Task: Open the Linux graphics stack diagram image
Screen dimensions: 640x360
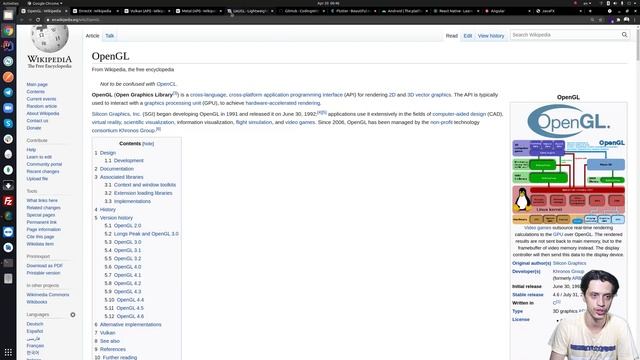Action: [568, 182]
